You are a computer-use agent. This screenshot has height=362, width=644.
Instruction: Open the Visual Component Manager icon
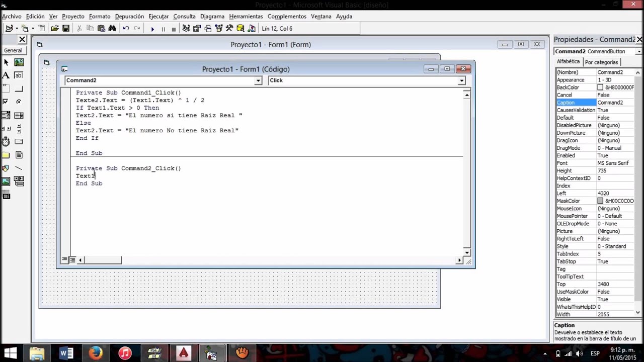(252, 29)
